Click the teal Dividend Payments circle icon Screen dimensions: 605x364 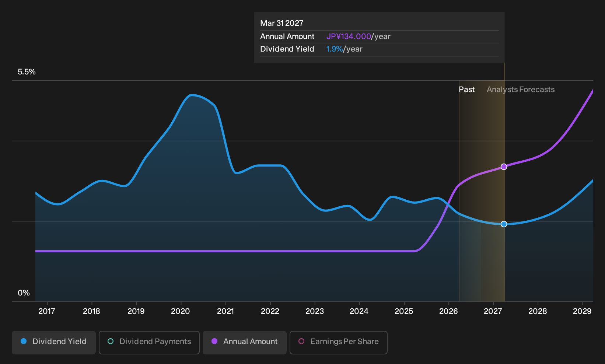point(111,342)
